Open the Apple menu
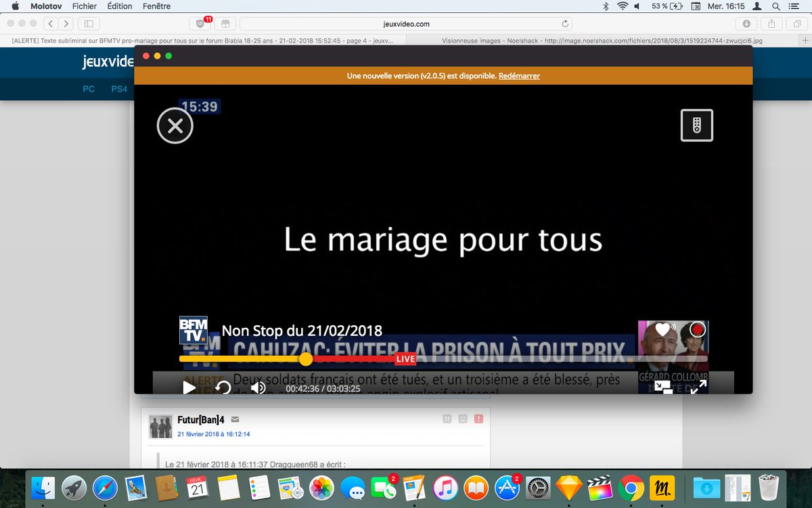This screenshot has height=508, width=812. pyautogui.click(x=15, y=6)
